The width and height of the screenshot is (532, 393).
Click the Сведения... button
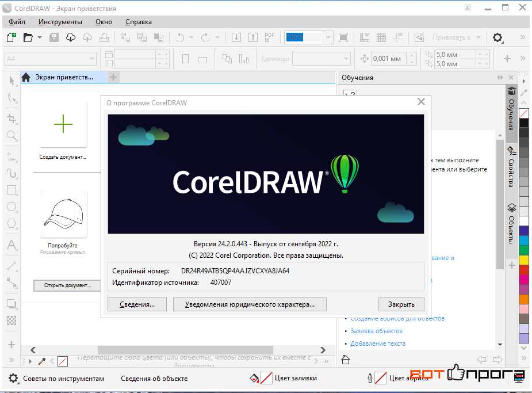tap(137, 304)
